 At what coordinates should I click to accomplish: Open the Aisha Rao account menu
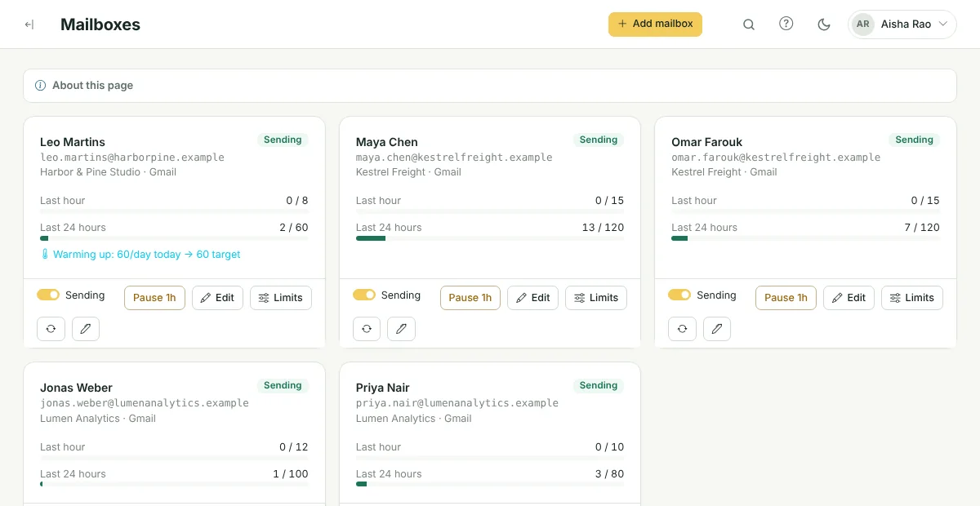point(902,24)
